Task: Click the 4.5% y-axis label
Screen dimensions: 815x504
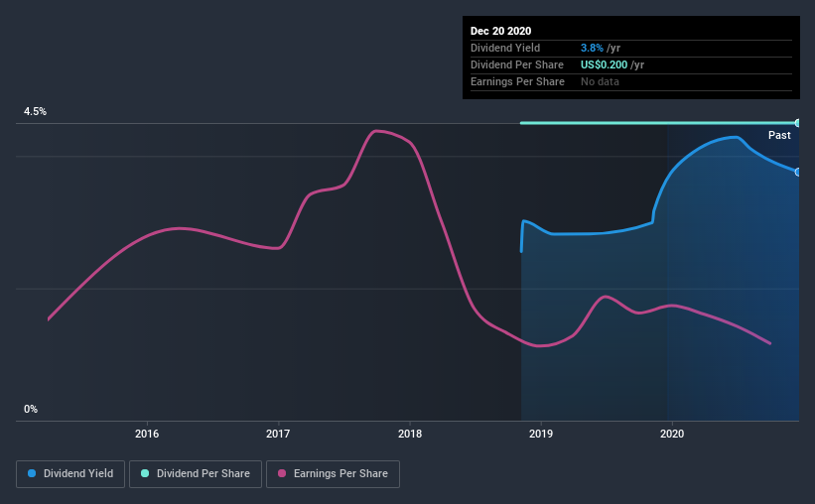Action: coord(35,112)
